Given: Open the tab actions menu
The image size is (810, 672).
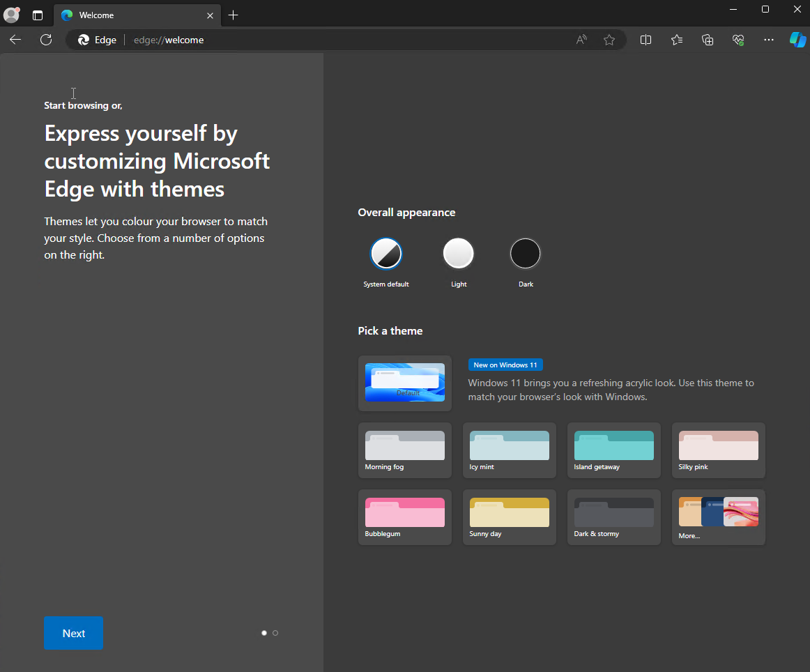Looking at the screenshot, I should tap(38, 15).
